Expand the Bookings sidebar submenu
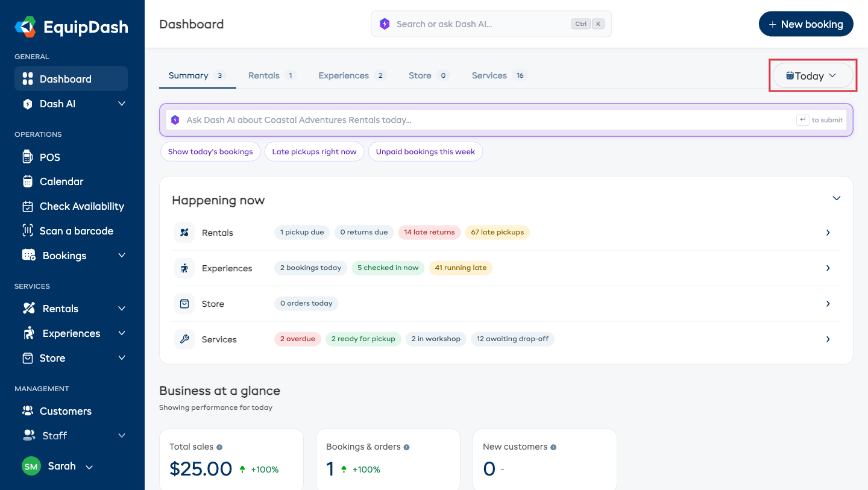The image size is (868, 490). pyautogui.click(x=122, y=256)
